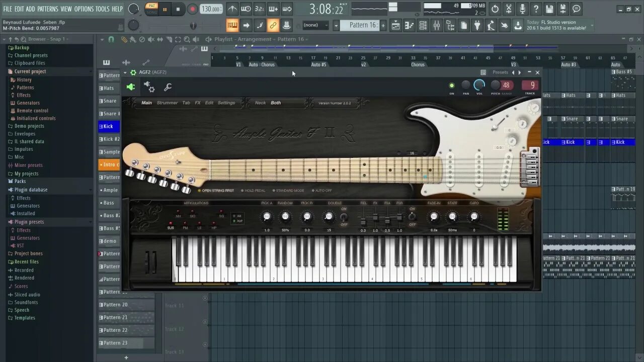Open the Playlist view icon in toolbar
Image resolution: width=644 pixels, height=362 pixels.
[x=395, y=25]
